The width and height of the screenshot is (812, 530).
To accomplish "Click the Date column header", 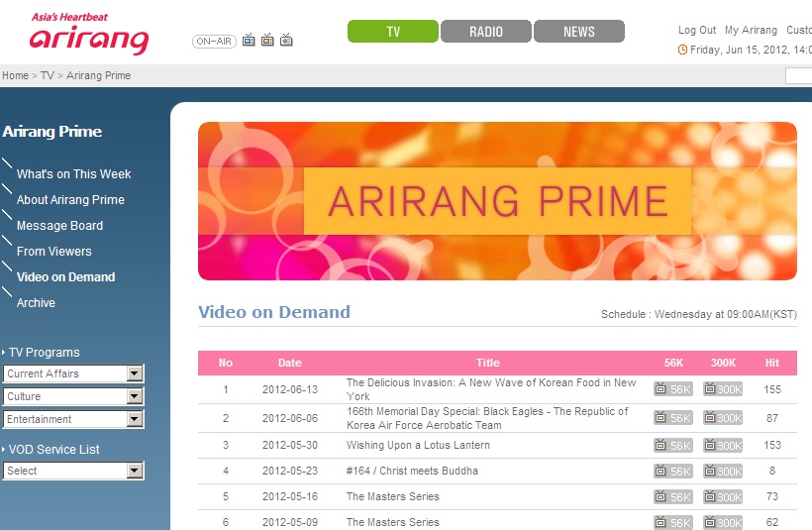I will pos(289,363).
